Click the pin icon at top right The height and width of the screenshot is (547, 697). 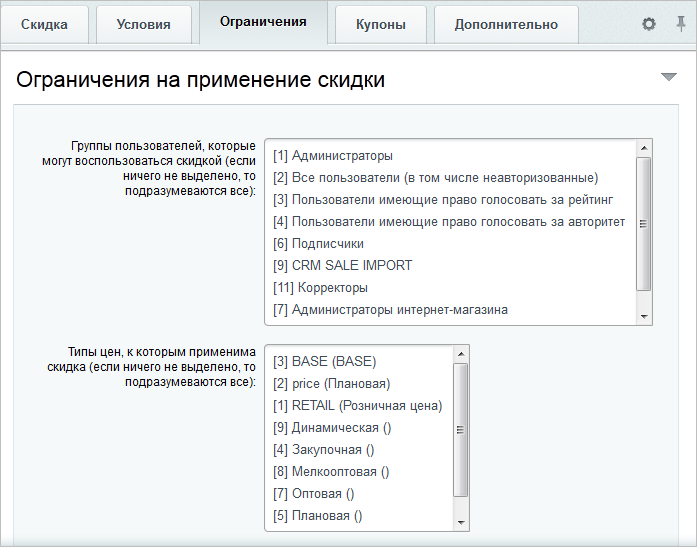coord(681,24)
